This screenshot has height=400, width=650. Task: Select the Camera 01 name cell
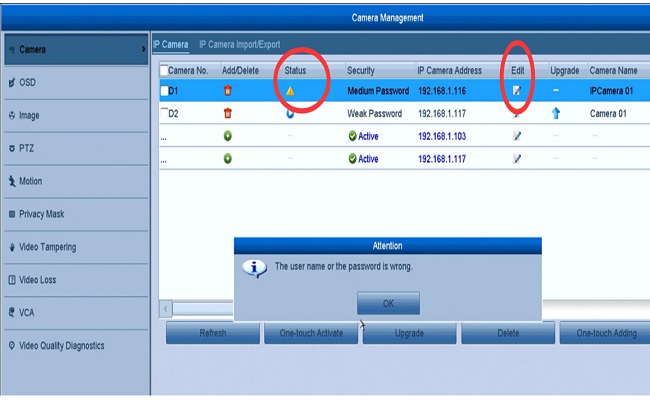click(x=608, y=114)
